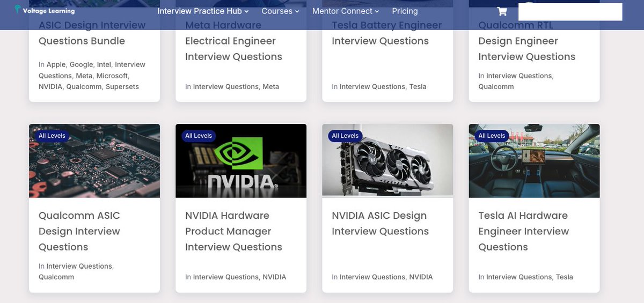644x303 pixels.
Task: Select Interview Questions on NVIDIA Product Manager card
Action: click(225, 277)
